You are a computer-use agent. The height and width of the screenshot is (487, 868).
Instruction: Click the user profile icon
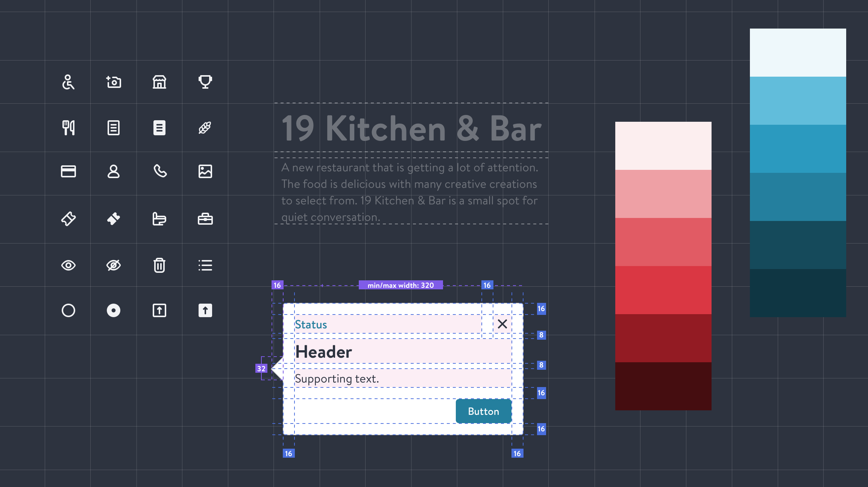pos(114,171)
